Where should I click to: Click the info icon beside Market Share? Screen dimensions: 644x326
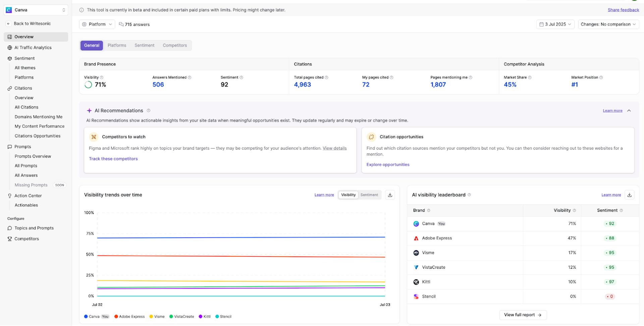pyautogui.click(x=530, y=77)
